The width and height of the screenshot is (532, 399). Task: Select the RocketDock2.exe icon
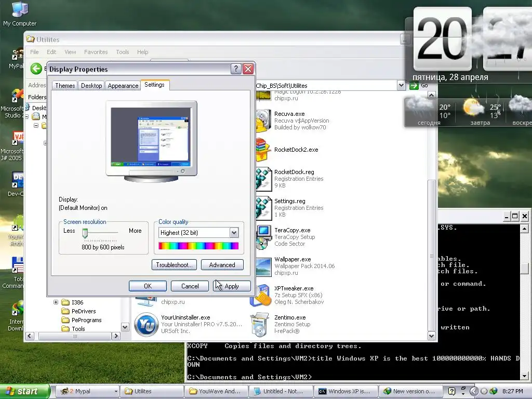click(263, 150)
